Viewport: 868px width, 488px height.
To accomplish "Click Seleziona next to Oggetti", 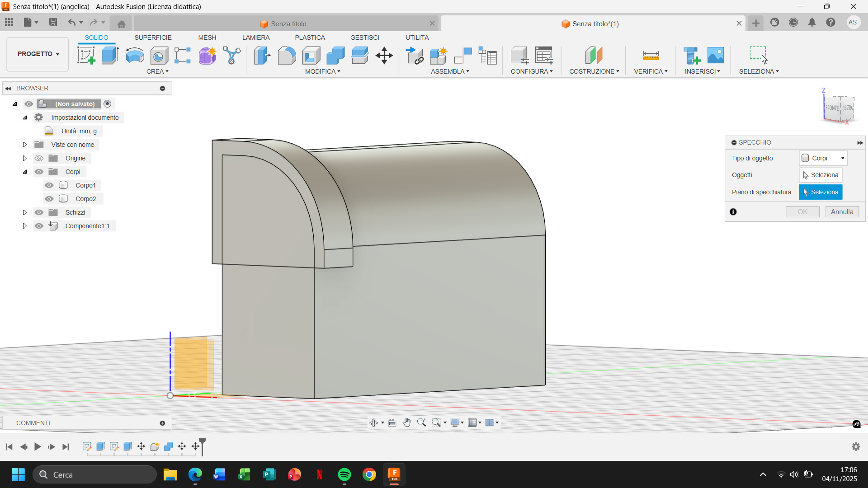I will [x=820, y=175].
